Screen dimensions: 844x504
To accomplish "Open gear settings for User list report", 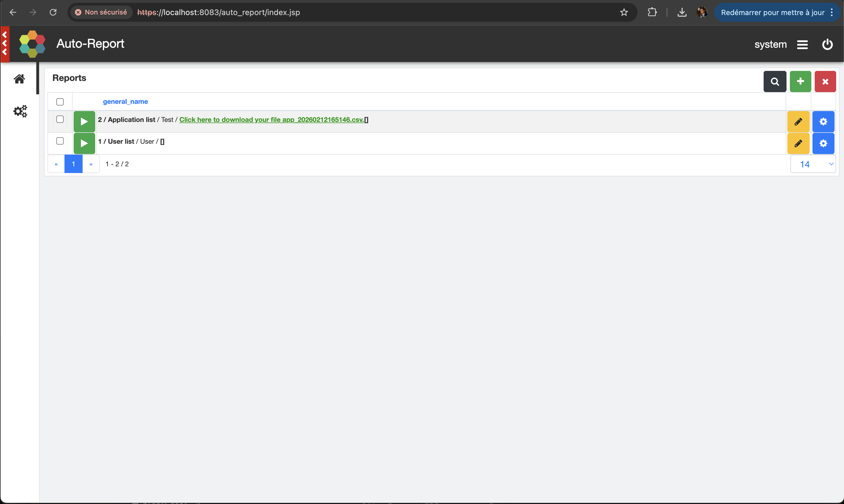I will [x=823, y=143].
